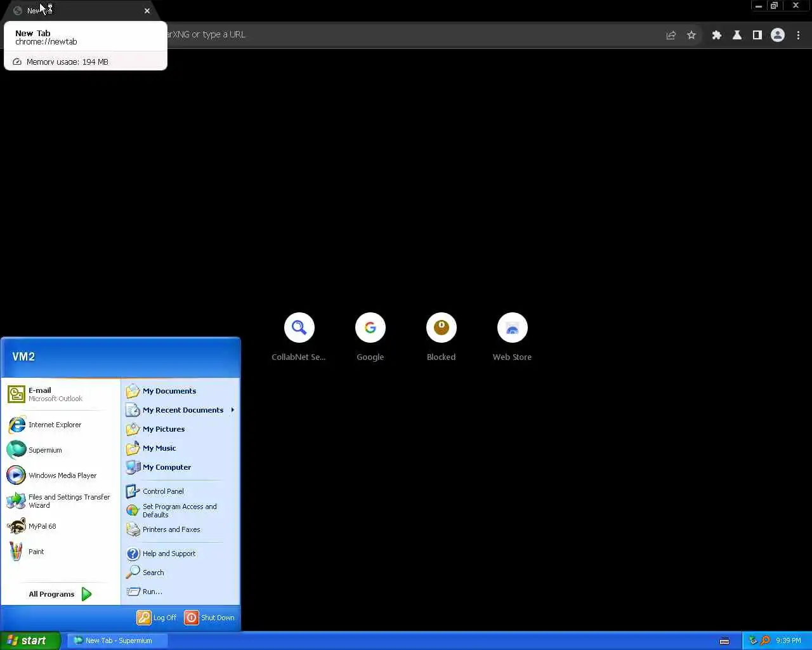Open the Extensions puzzle icon
This screenshot has width=812, height=650.
(717, 35)
